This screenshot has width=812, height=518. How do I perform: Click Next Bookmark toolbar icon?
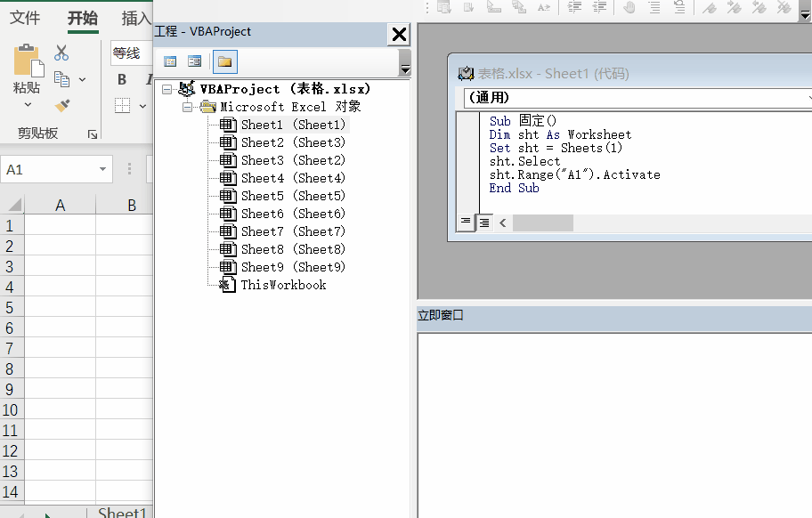pyautogui.click(x=735, y=7)
